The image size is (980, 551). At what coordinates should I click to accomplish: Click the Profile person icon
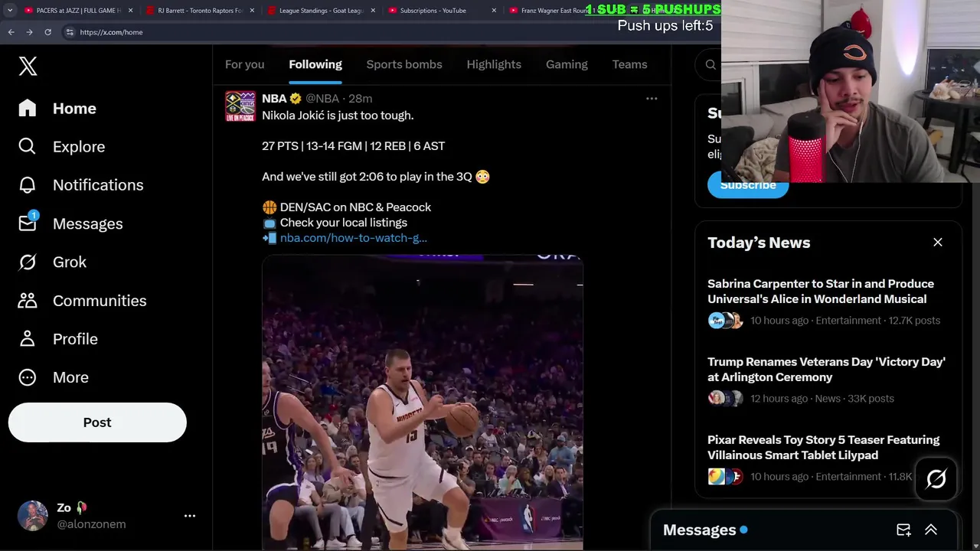[28, 338]
